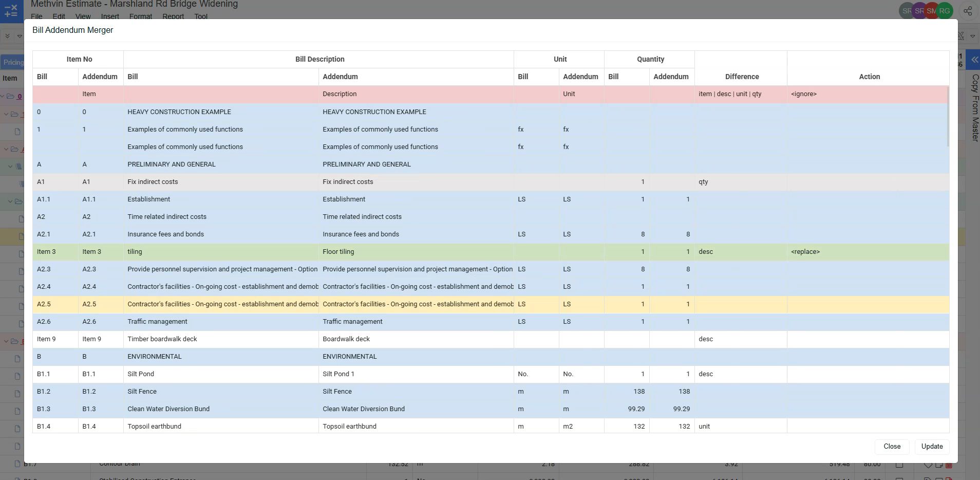Collapse the Copy From Master side panel
This screenshot has width=980, height=480.
[x=974, y=60]
